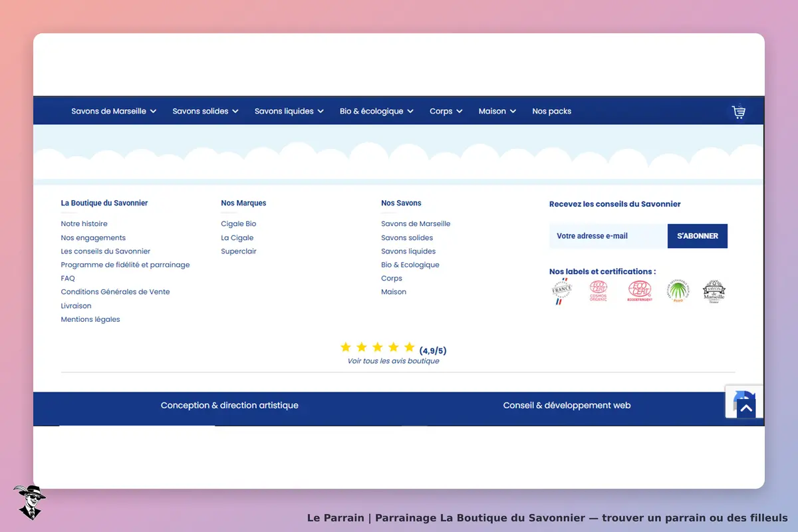798x532 pixels.
Task: Expand the Corps menu chevron
Action: point(460,112)
